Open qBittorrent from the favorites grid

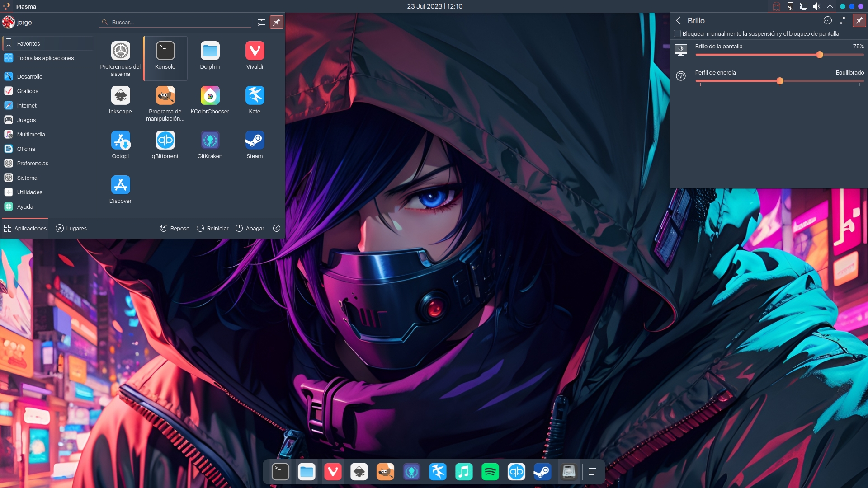pyautogui.click(x=165, y=148)
